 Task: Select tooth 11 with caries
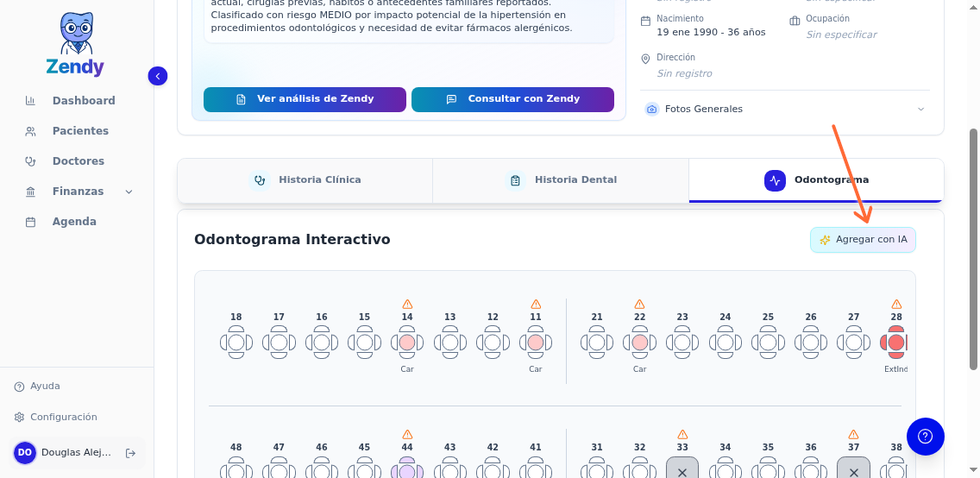[535, 343]
